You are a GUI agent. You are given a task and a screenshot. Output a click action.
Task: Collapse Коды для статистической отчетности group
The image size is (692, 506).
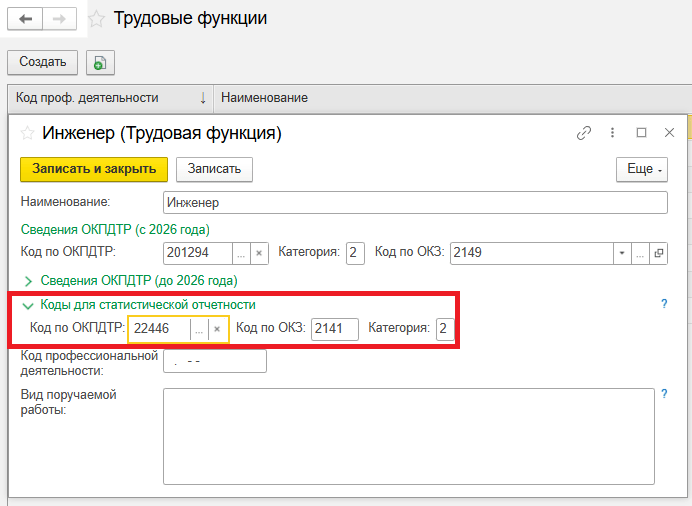(x=28, y=305)
